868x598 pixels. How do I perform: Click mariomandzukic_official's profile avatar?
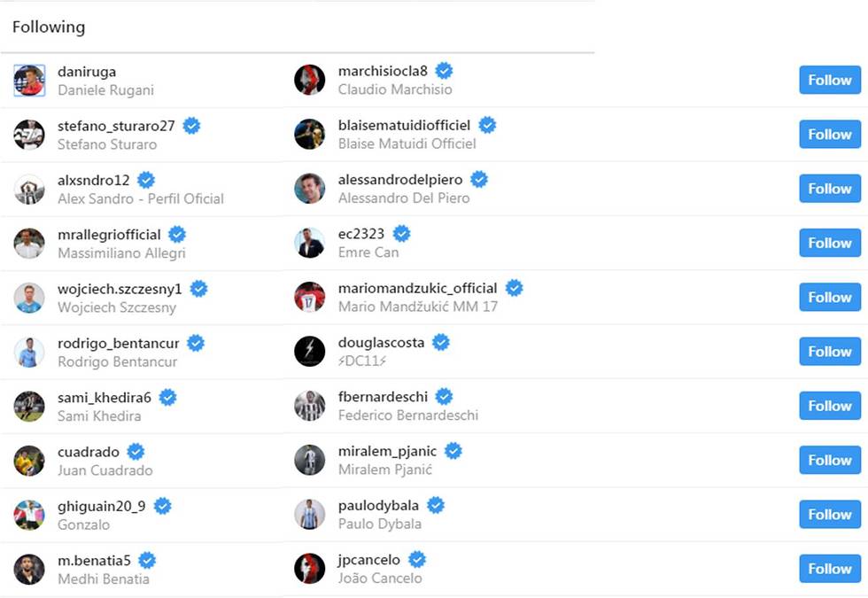(309, 297)
